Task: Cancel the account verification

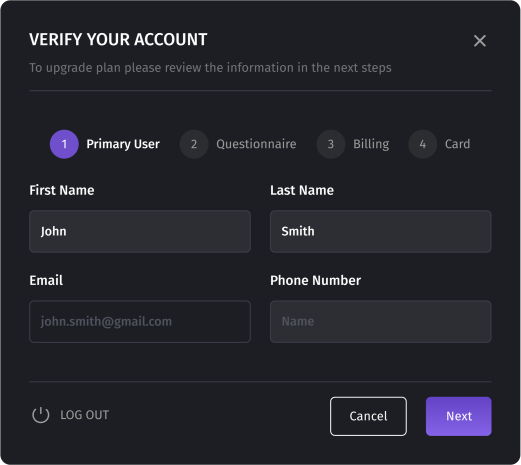Action: (x=368, y=416)
